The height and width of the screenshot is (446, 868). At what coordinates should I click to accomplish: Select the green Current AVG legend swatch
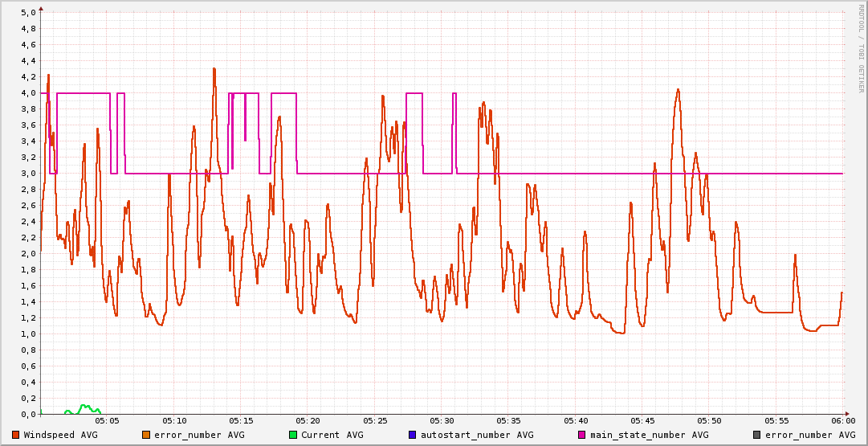tap(293, 435)
